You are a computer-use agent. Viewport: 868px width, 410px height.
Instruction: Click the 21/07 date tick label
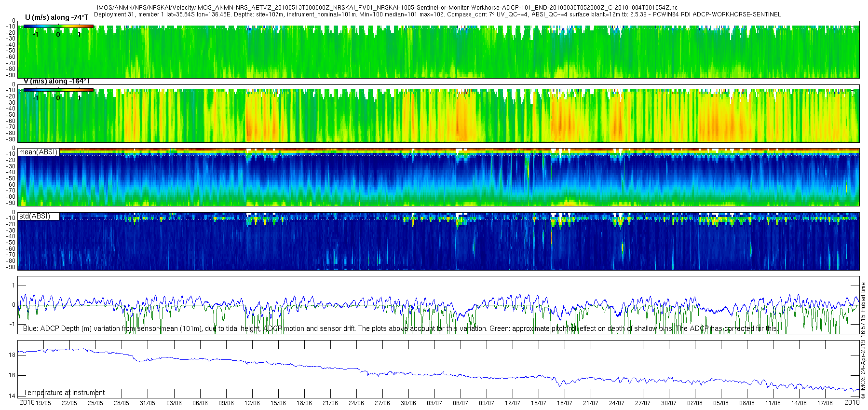(x=591, y=403)
